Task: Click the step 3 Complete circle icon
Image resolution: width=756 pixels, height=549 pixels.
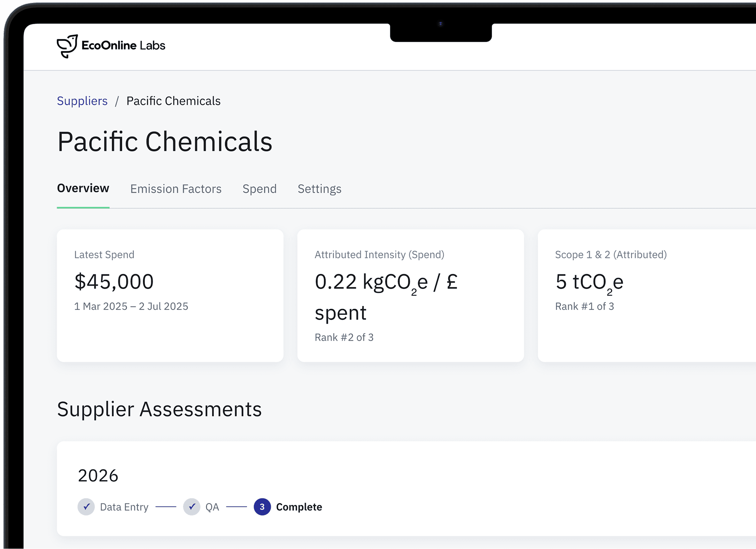Action: 262,507
